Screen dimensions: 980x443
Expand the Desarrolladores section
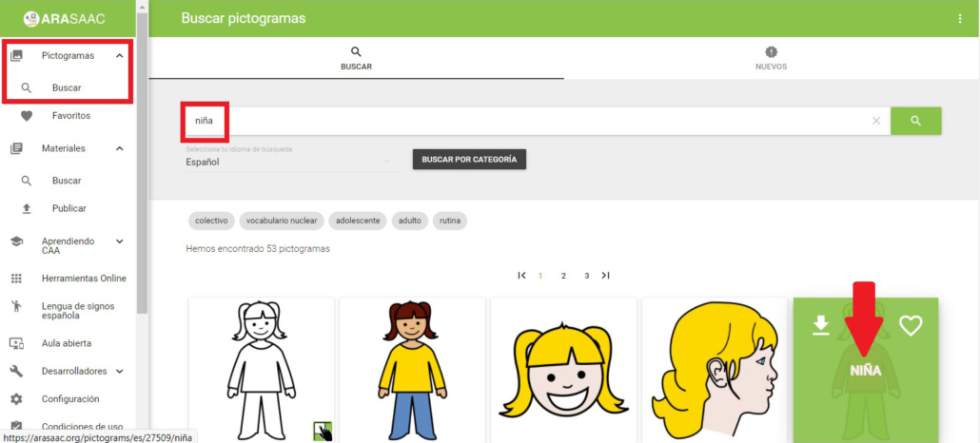click(119, 371)
